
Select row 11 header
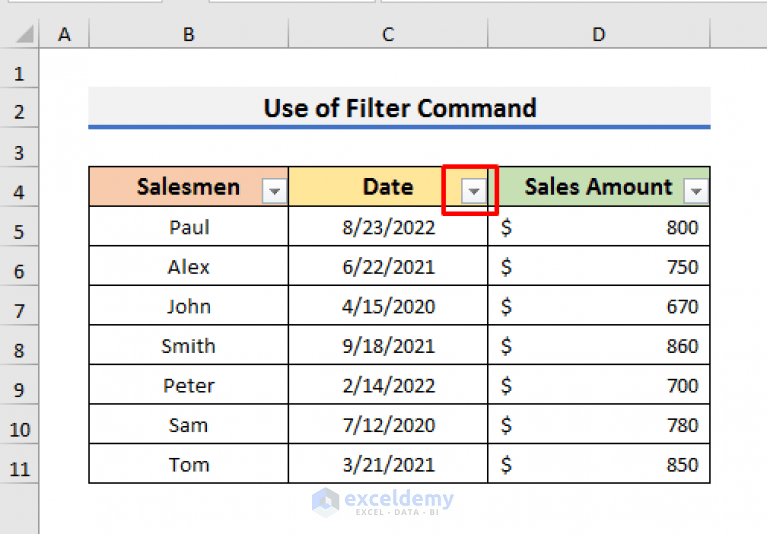tap(19, 465)
